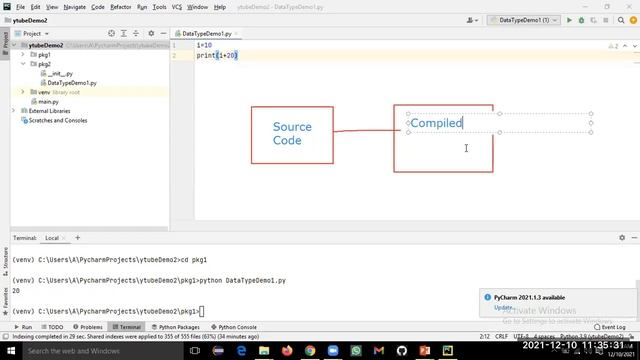This screenshot has height=360, width=640.
Task: Select the Local terminal tab
Action: coord(52,238)
